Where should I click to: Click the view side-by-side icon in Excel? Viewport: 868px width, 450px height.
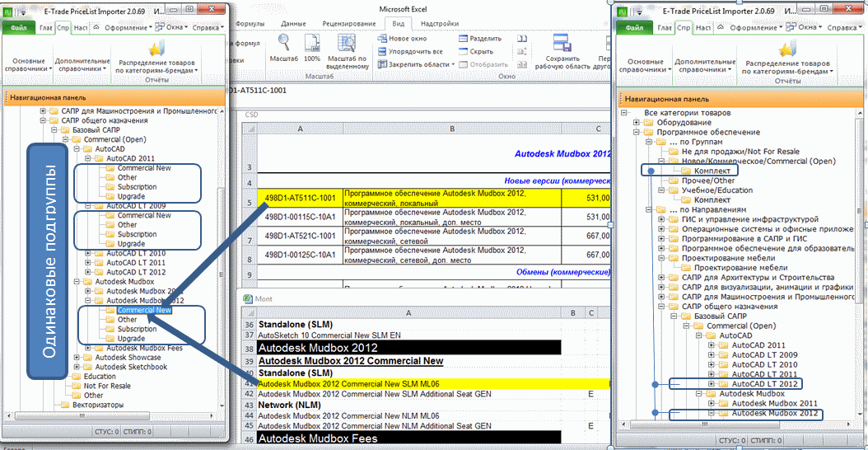coord(521,39)
